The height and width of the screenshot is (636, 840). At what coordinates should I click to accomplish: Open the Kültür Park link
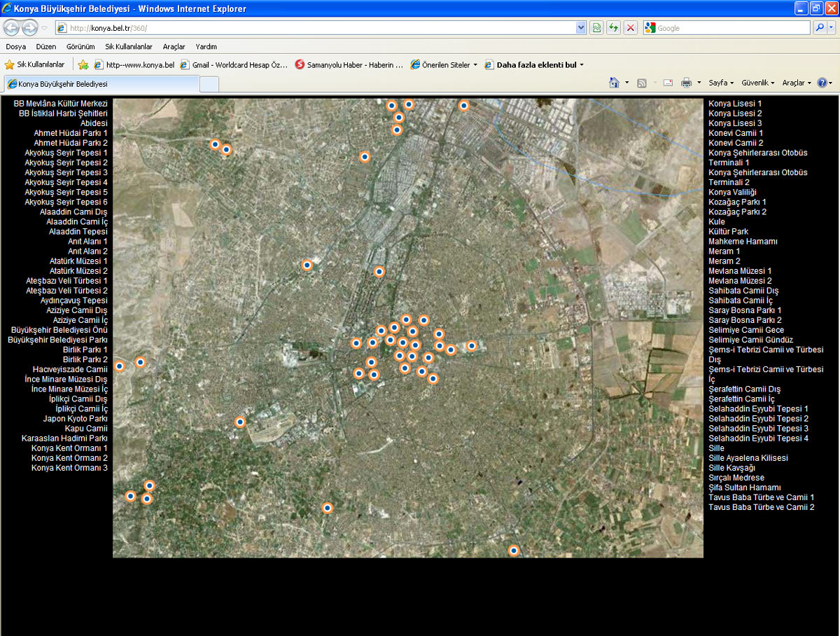click(x=728, y=231)
